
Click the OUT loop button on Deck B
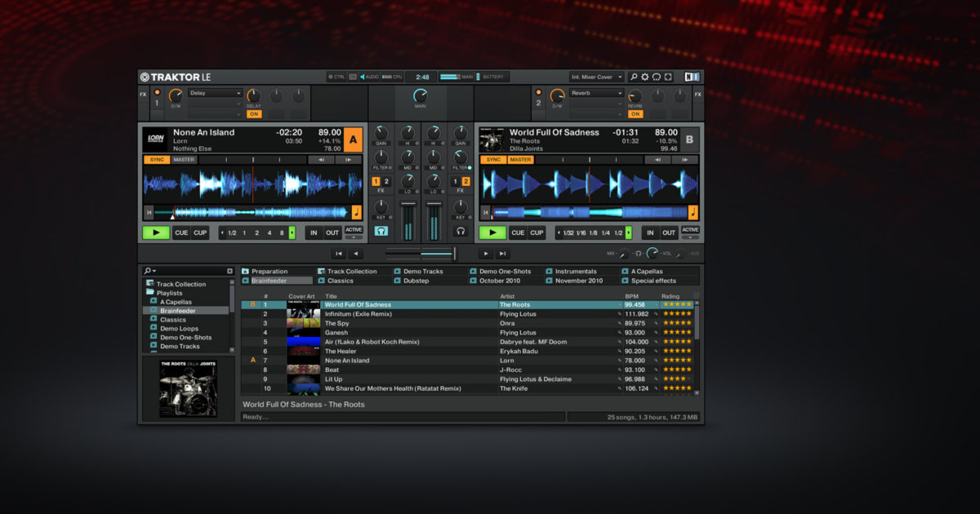(x=669, y=233)
